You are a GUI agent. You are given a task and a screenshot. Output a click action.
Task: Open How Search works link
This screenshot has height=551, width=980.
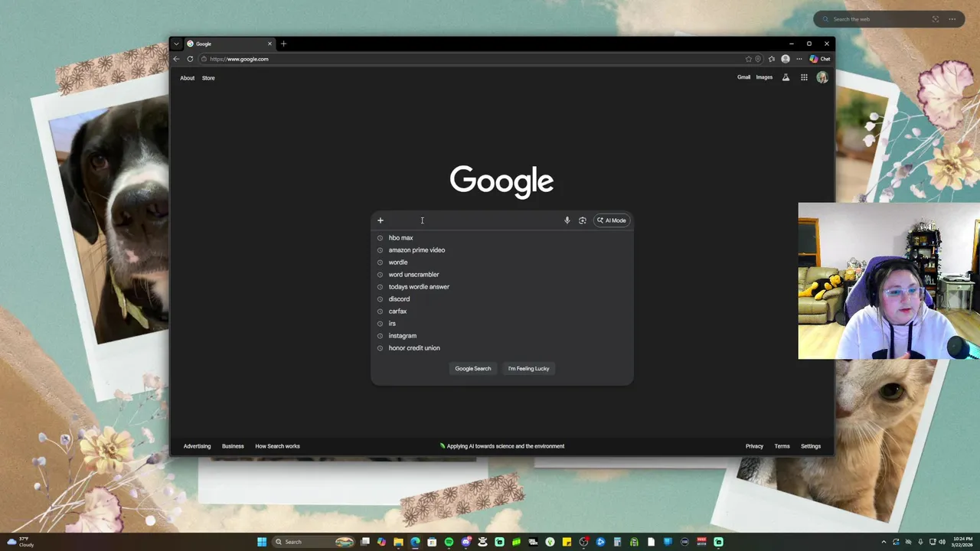[x=277, y=446]
